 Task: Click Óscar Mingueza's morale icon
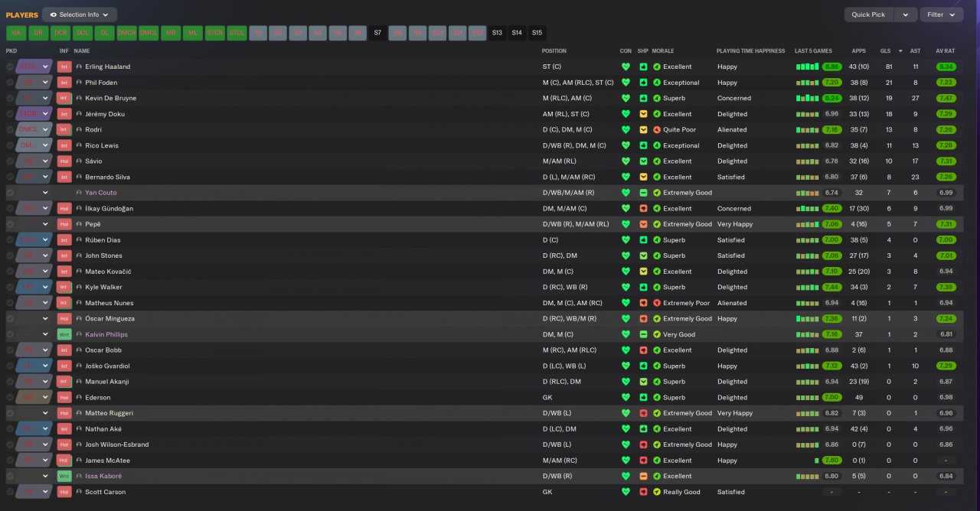(x=657, y=318)
